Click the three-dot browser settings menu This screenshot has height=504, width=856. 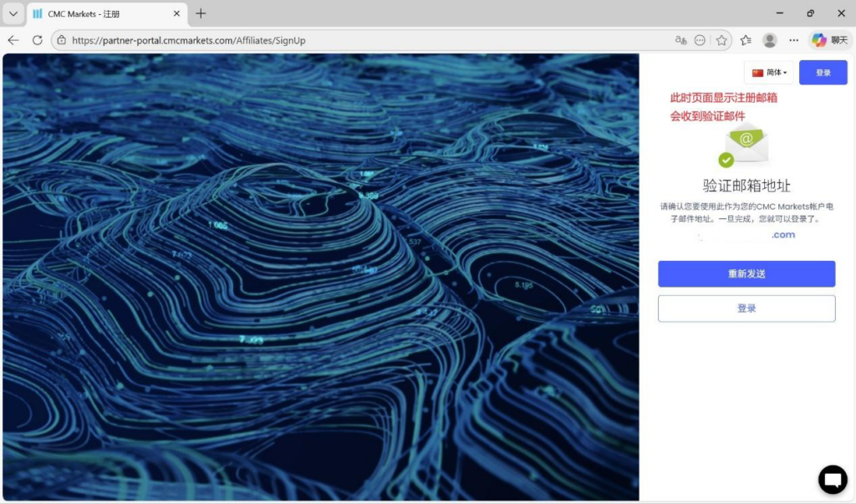(x=794, y=40)
